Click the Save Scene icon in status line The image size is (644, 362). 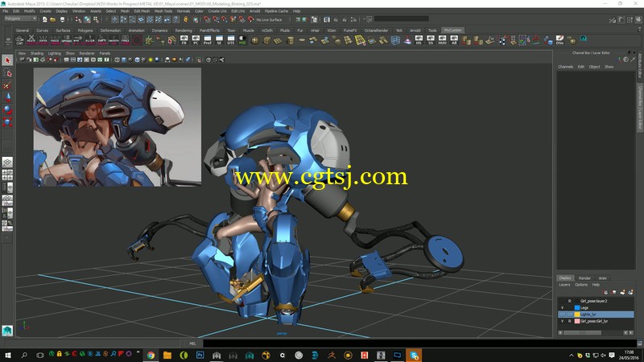click(x=62, y=19)
